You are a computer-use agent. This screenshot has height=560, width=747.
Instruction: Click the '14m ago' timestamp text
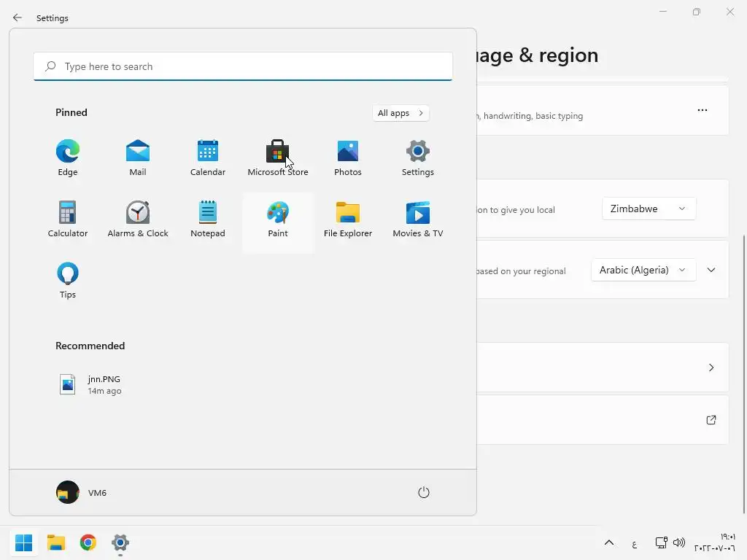click(104, 391)
